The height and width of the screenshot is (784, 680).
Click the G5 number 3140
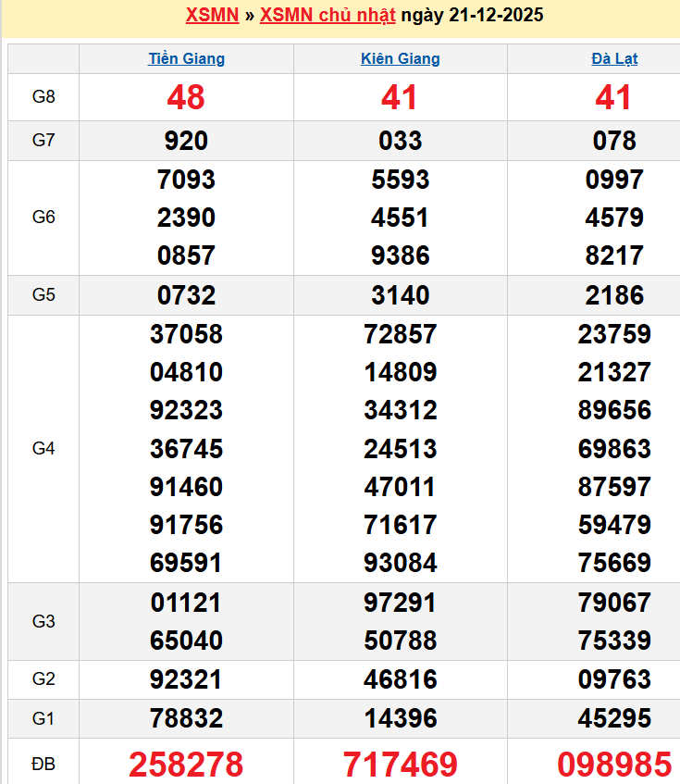click(400, 295)
